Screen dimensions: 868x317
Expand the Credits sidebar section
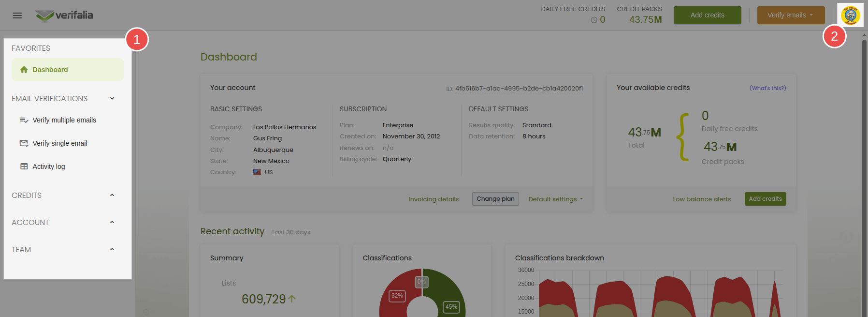click(x=112, y=196)
